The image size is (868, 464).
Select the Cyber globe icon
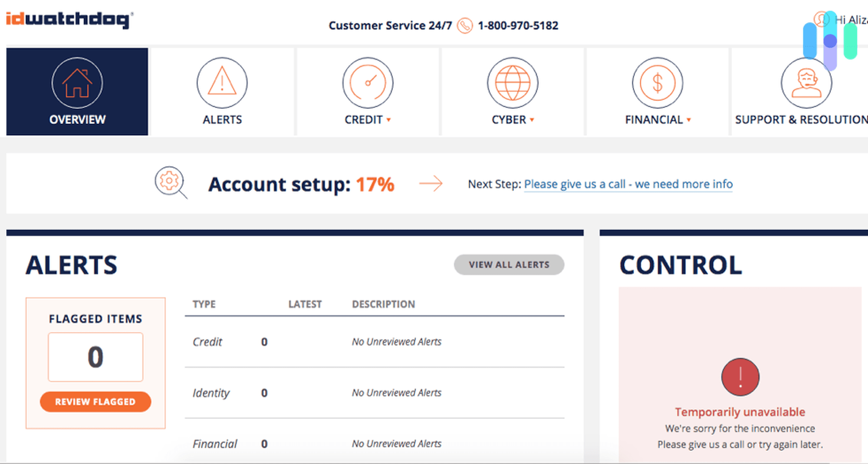pyautogui.click(x=513, y=82)
